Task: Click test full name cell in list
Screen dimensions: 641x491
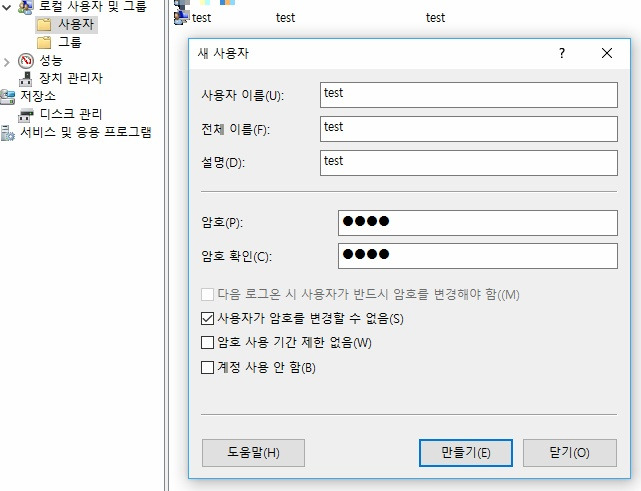Action: point(285,18)
